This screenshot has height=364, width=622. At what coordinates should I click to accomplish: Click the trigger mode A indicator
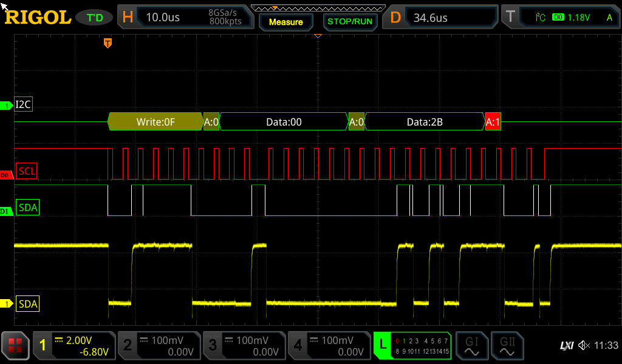[609, 18]
